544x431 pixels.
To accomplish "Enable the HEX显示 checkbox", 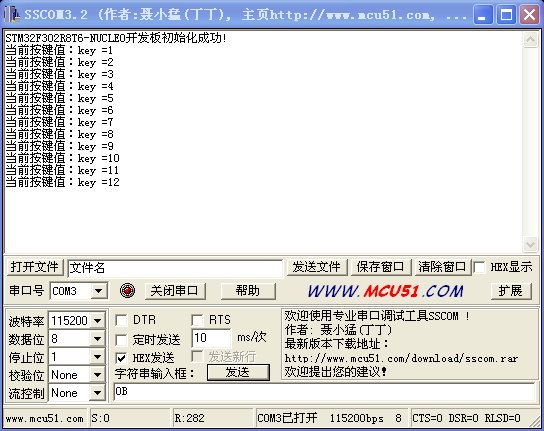I will (479, 267).
